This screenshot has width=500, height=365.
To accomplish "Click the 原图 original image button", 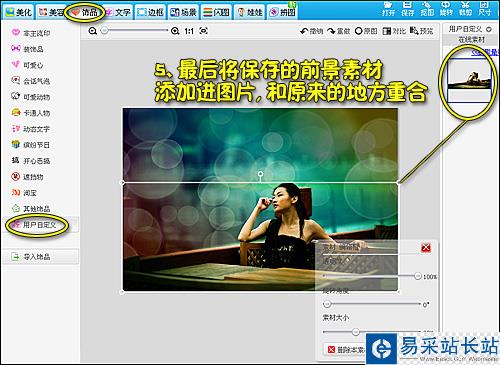I will coord(366,31).
